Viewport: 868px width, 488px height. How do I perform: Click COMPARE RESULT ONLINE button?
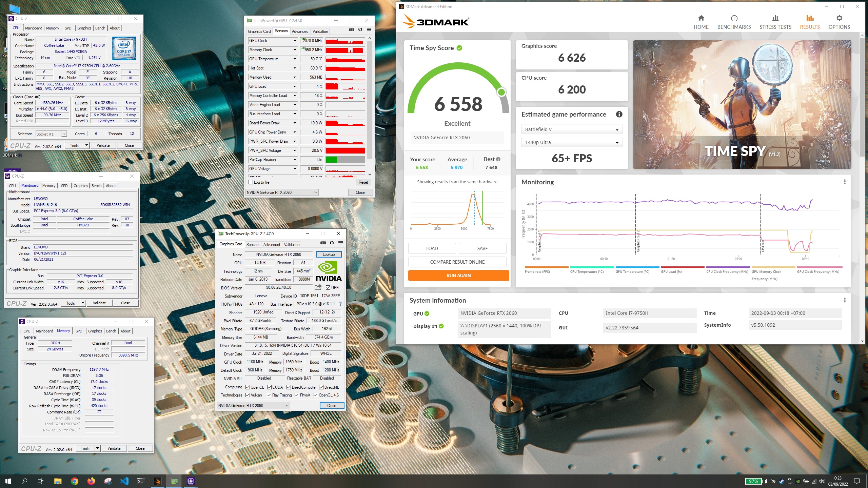coord(457,262)
